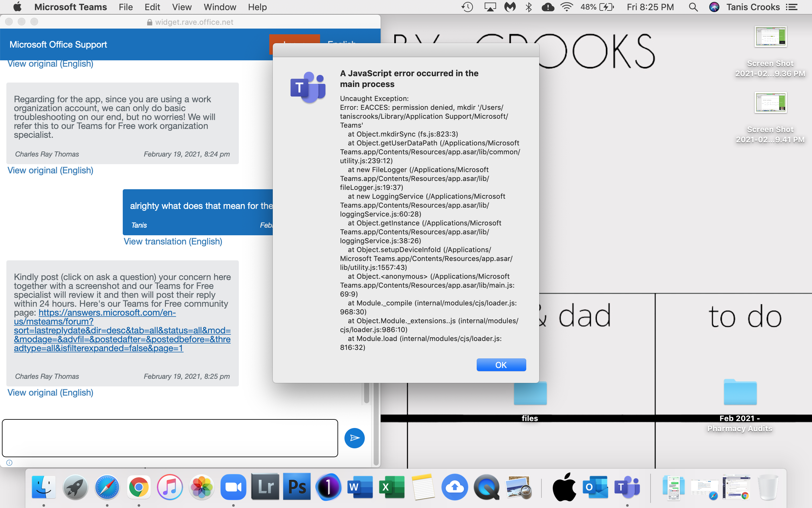The height and width of the screenshot is (508, 812).
Task: Open Tanis Crooks user menu
Action: [753, 7]
